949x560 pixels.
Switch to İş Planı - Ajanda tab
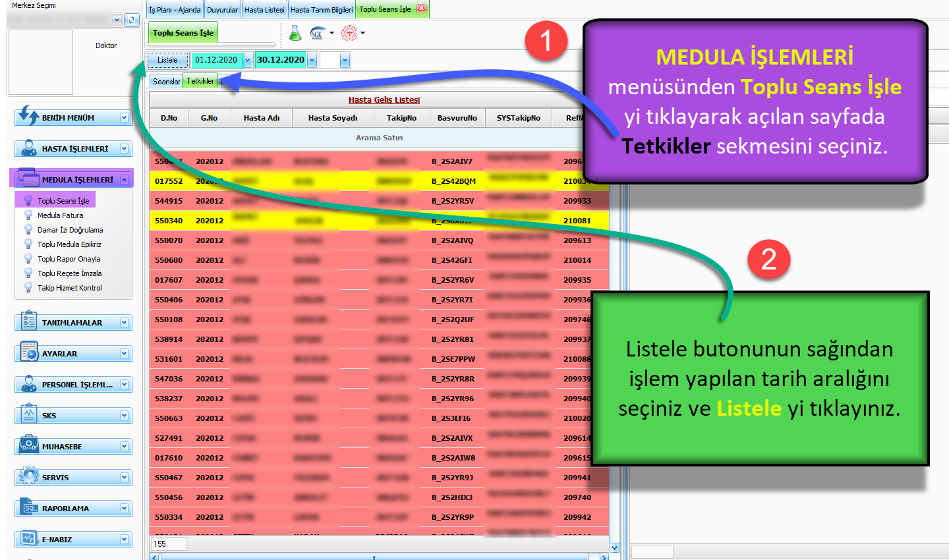tap(175, 9)
